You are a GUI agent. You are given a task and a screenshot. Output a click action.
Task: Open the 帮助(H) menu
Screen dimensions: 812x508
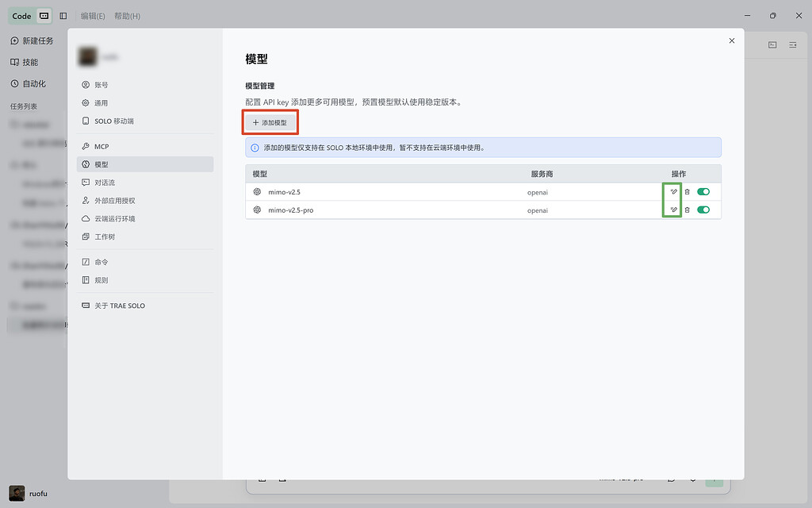click(x=128, y=16)
